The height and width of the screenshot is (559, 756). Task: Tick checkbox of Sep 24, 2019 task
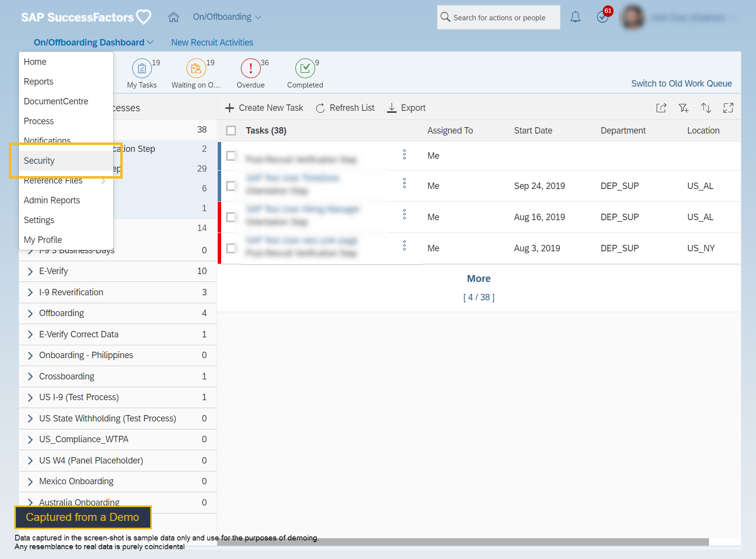tap(231, 186)
